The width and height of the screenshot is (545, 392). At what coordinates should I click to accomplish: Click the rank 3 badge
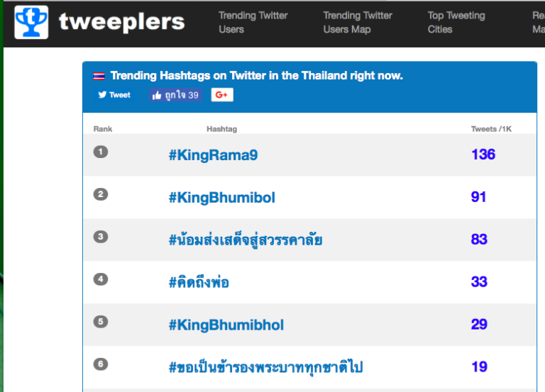coord(101,237)
